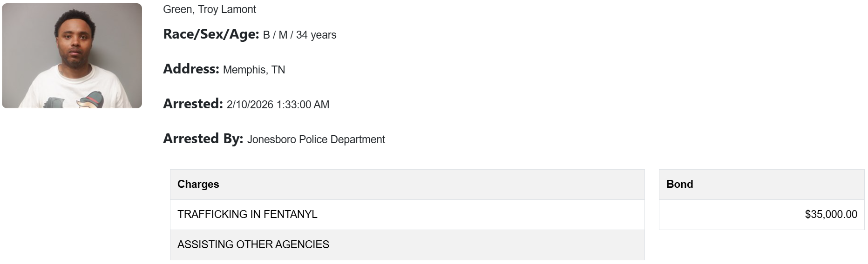
Task: Click the arrest date 2/10/2026
Action: tap(250, 105)
